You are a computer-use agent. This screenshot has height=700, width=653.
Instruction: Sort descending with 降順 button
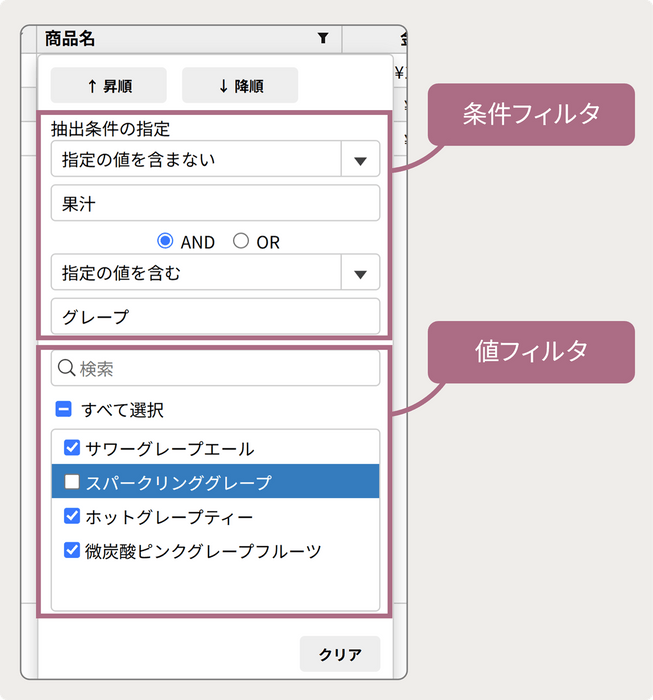click(240, 86)
